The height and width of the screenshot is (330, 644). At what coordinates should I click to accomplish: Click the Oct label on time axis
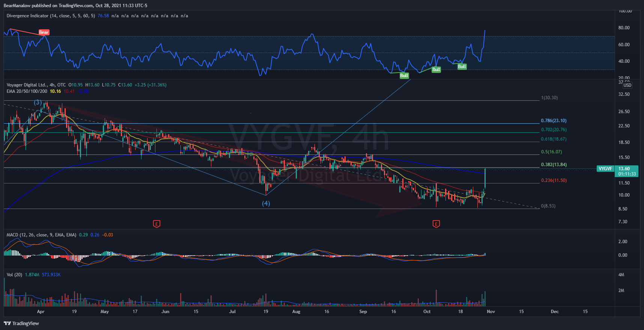(427, 312)
